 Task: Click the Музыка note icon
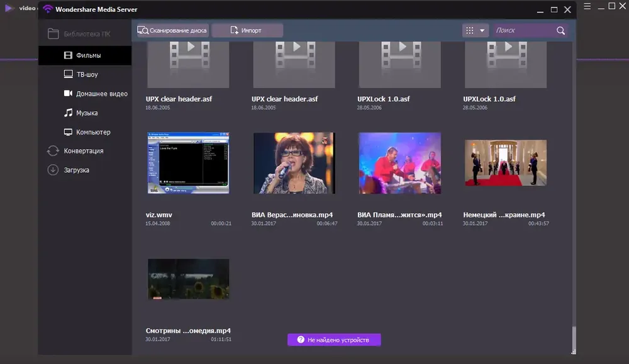68,113
